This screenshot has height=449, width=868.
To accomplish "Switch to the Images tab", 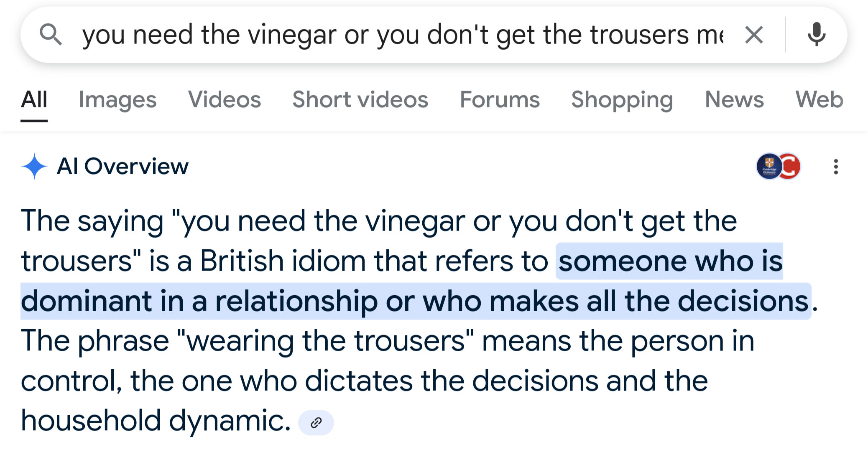I will [x=117, y=100].
